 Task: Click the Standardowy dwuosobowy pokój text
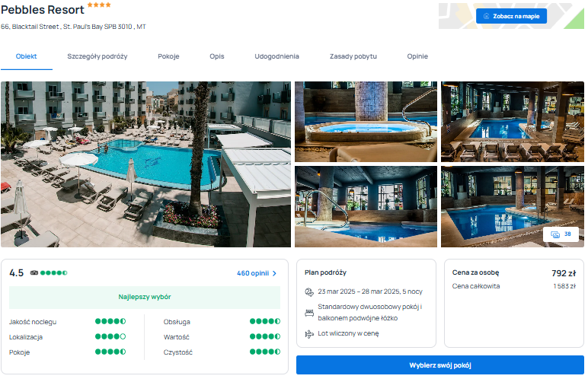click(x=369, y=313)
